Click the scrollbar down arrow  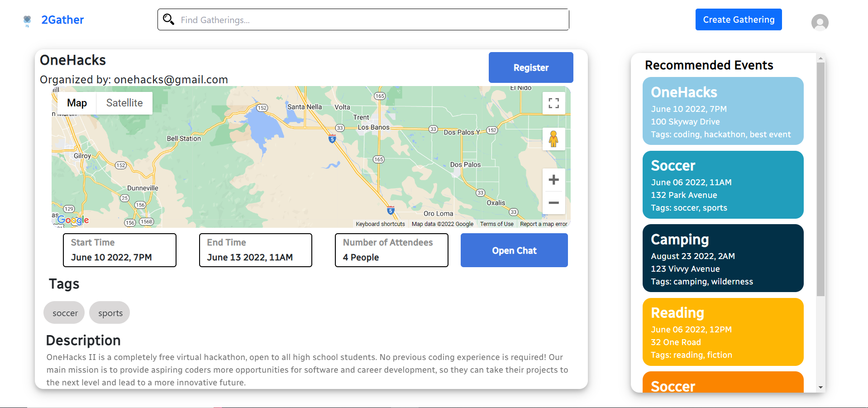[820, 388]
